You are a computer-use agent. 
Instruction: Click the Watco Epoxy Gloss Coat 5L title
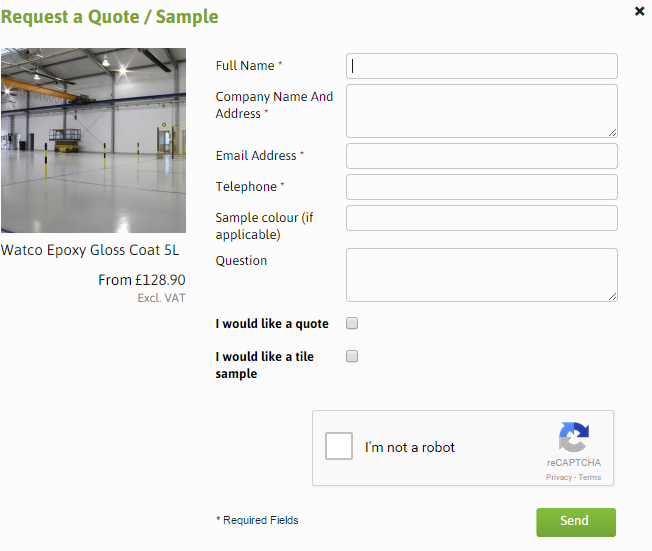[90, 250]
